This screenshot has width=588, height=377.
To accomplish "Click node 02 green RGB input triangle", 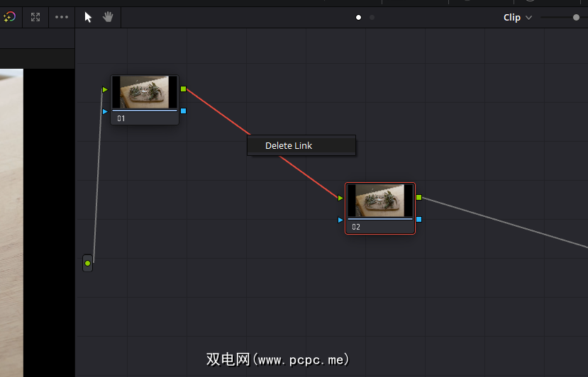I will pyautogui.click(x=340, y=198).
